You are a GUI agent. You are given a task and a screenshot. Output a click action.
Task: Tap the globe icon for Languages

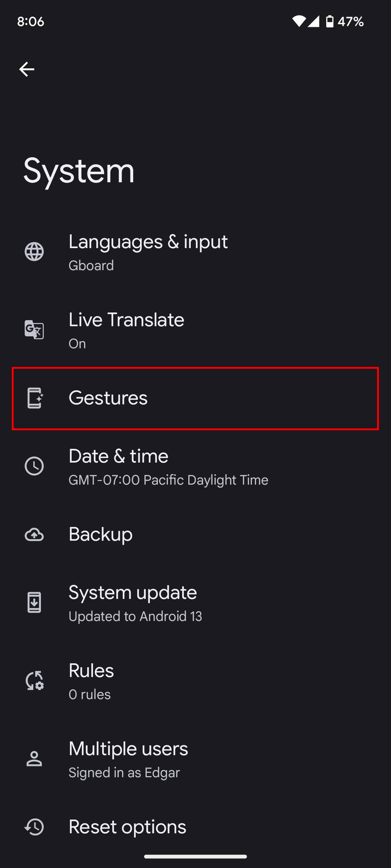(x=34, y=252)
